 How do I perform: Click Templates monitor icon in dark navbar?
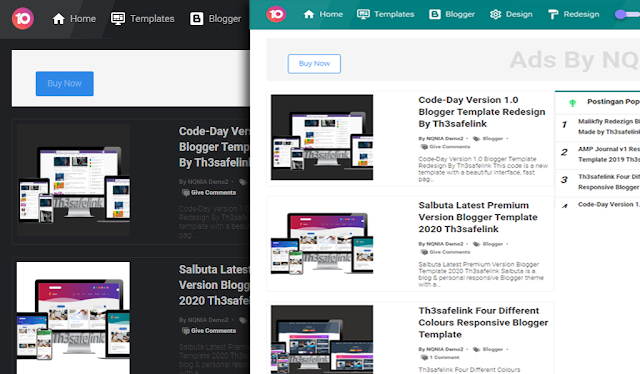(118, 18)
